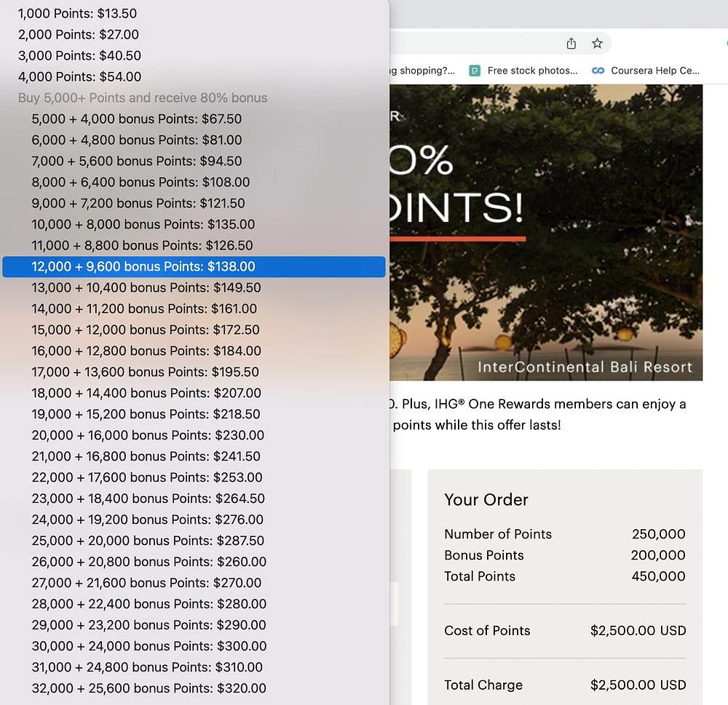Click the browser share icon
Viewport: 728px width, 705px height.
tap(571, 44)
